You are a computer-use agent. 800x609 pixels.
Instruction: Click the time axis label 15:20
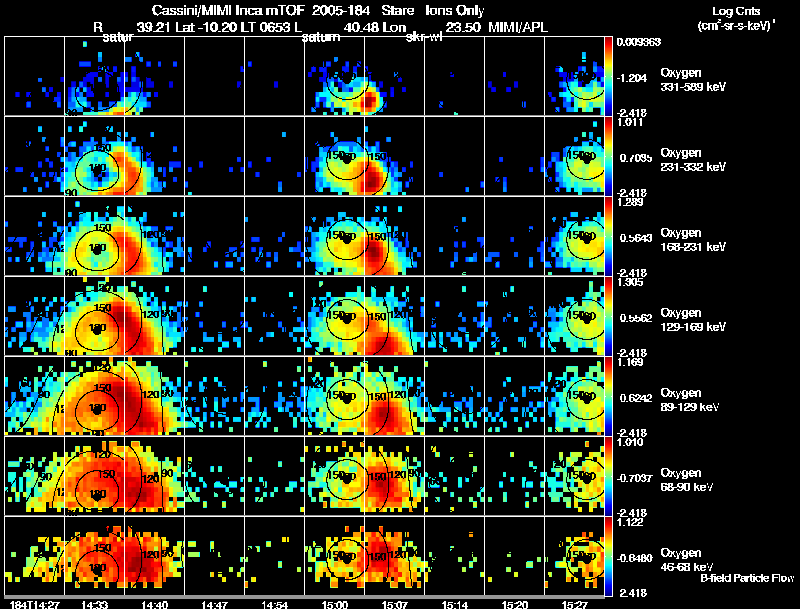point(515,604)
